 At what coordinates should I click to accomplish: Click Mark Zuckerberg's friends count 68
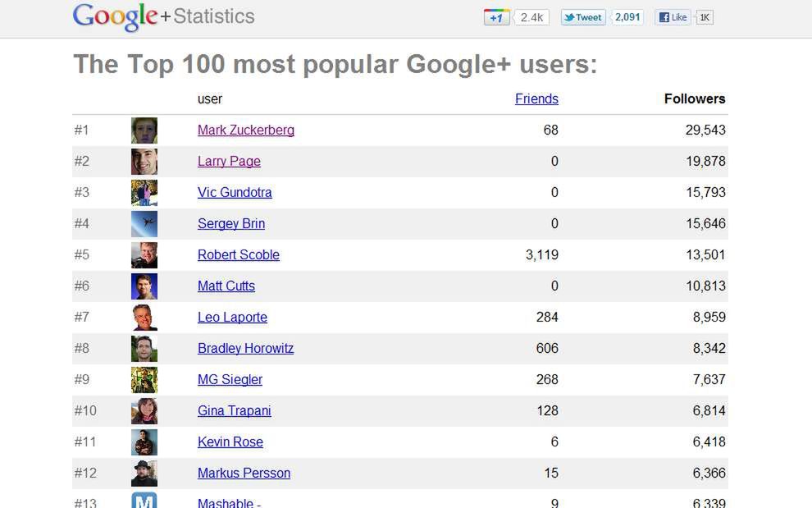[x=550, y=130]
